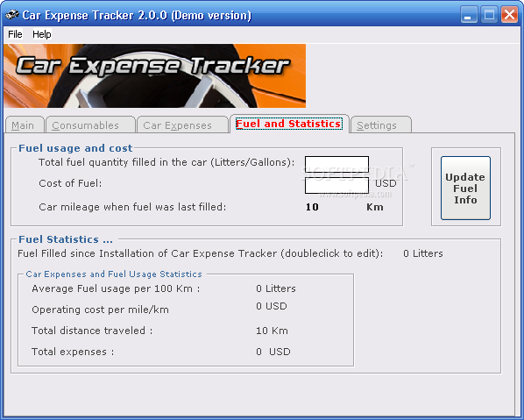The width and height of the screenshot is (524, 420).
Task: Click the 'Average Fuel usage per 100 Km' label
Action: tap(116, 288)
